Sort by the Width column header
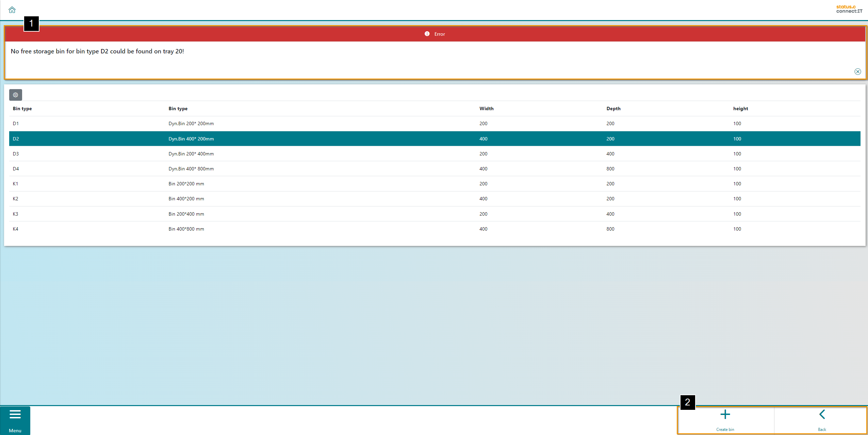This screenshot has height=435, width=868. tap(486, 108)
